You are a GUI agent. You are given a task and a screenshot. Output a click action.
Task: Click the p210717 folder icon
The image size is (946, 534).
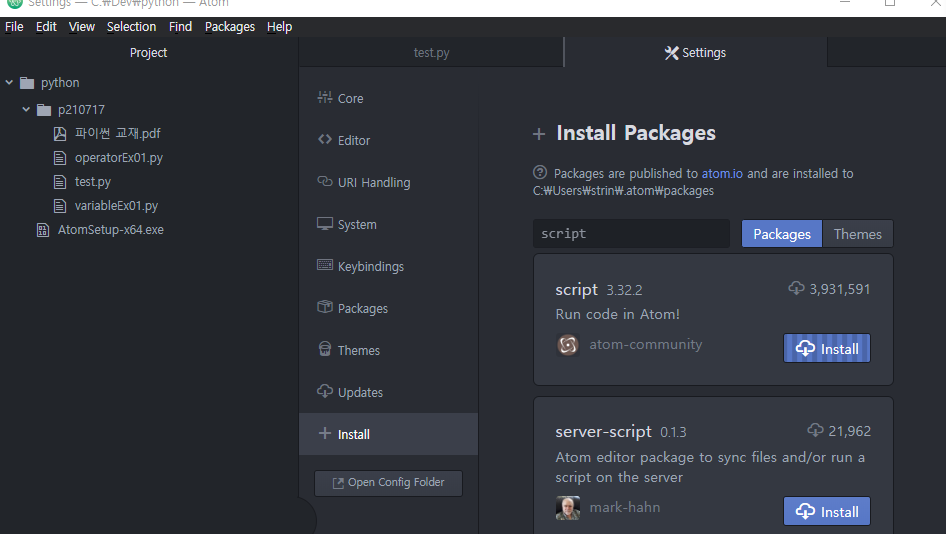click(x=44, y=110)
